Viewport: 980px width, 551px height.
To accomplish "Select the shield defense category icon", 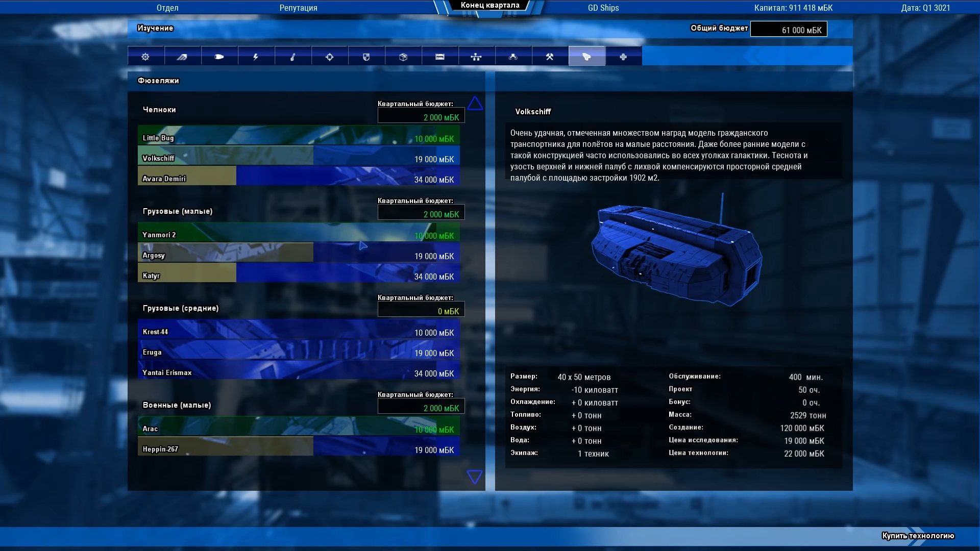I will click(x=366, y=57).
